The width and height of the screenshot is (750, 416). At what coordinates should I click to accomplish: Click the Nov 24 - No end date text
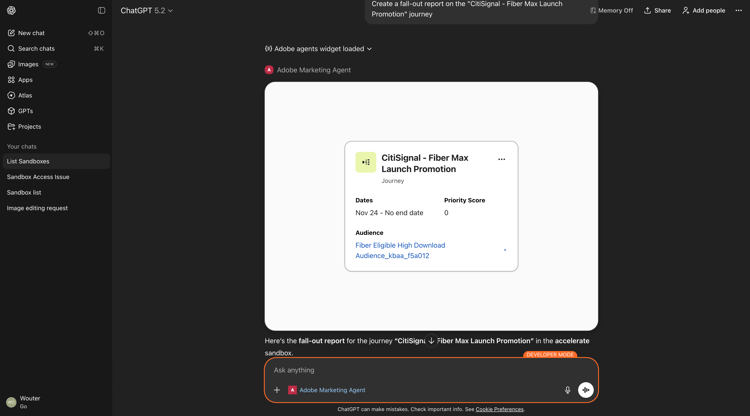pyautogui.click(x=389, y=213)
